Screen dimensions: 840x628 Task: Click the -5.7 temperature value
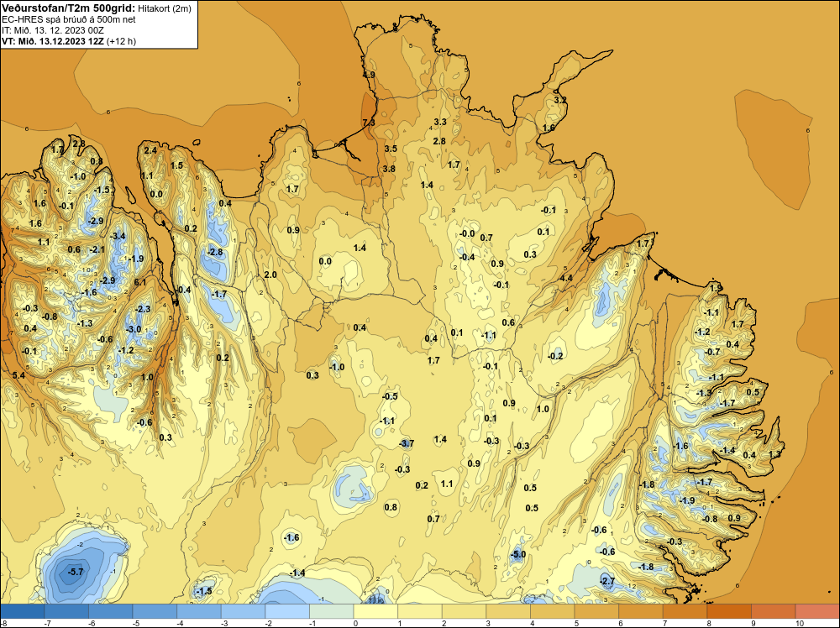click(76, 572)
